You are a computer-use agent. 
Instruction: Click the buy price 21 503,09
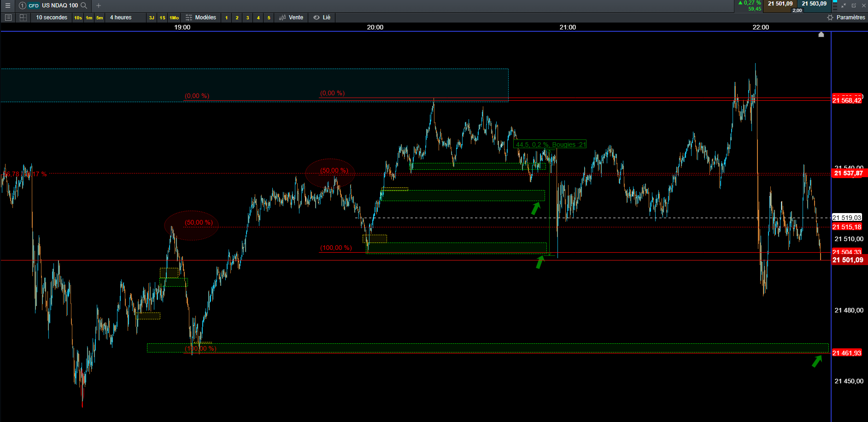(x=814, y=4)
